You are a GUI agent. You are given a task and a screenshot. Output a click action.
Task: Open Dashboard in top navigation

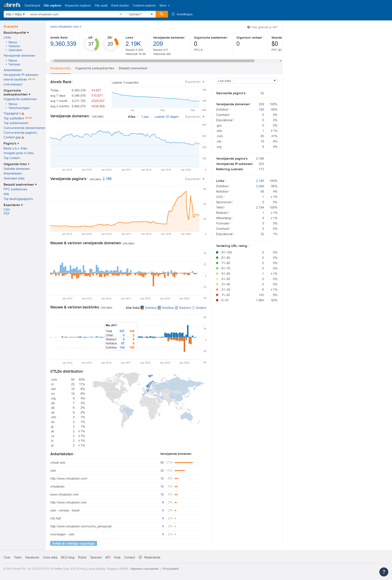click(x=32, y=6)
